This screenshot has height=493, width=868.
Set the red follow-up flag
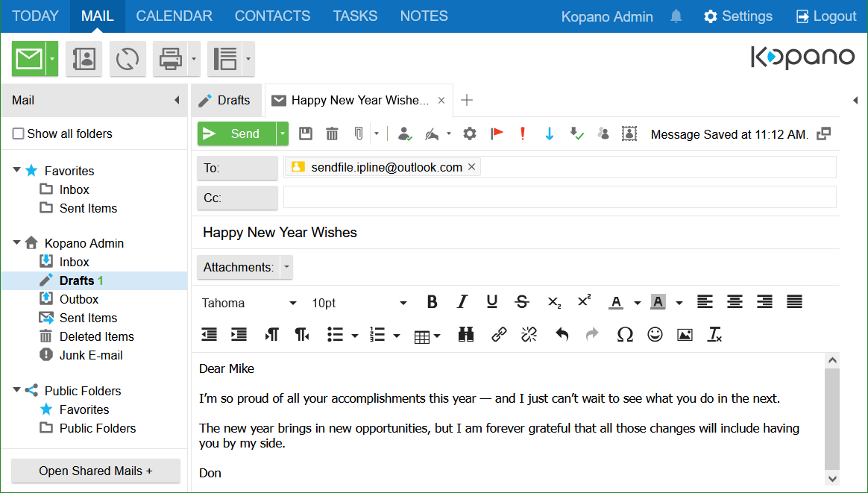(x=497, y=134)
